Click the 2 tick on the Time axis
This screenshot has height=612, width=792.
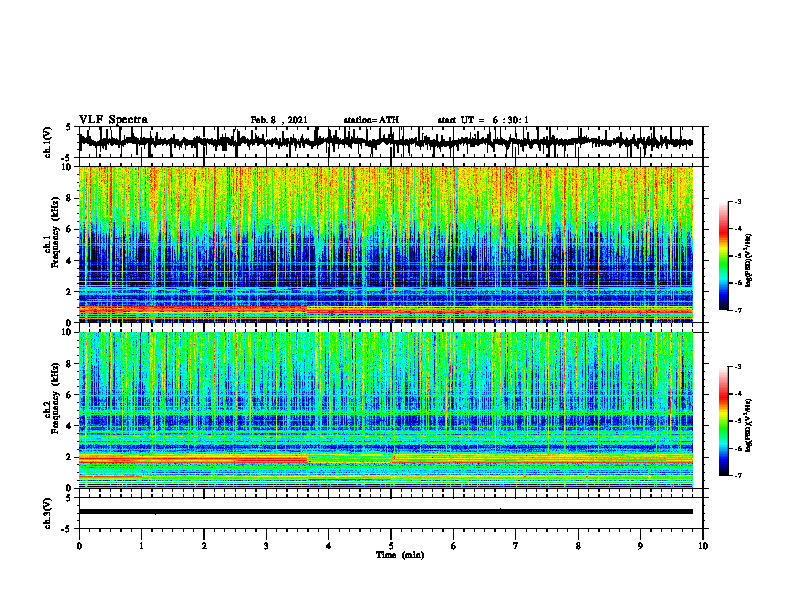204,546
